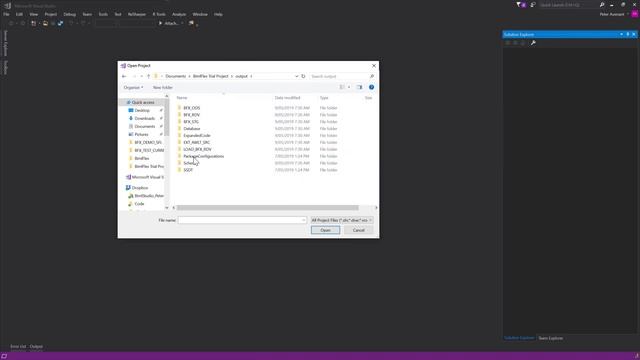Viewport: 640px width, 360px height.
Task: Expand the address bar history dropdown
Action: 297,76
